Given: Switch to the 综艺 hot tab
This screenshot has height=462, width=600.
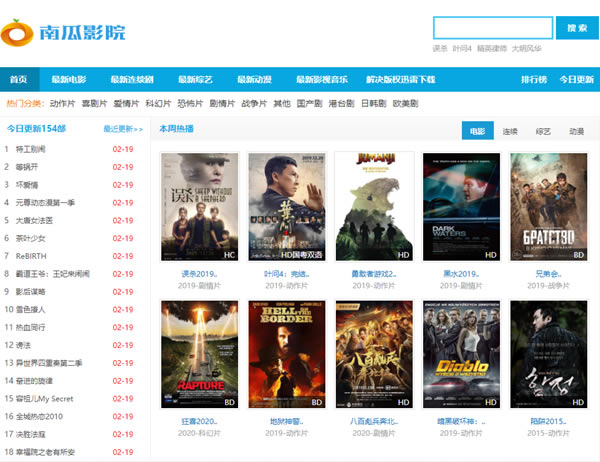Looking at the screenshot, I should pos(543,131).
